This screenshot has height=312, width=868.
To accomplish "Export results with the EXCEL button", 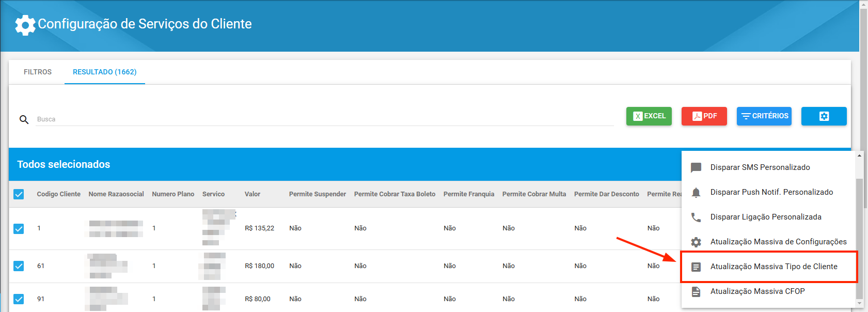I will [x=649, y=116].
